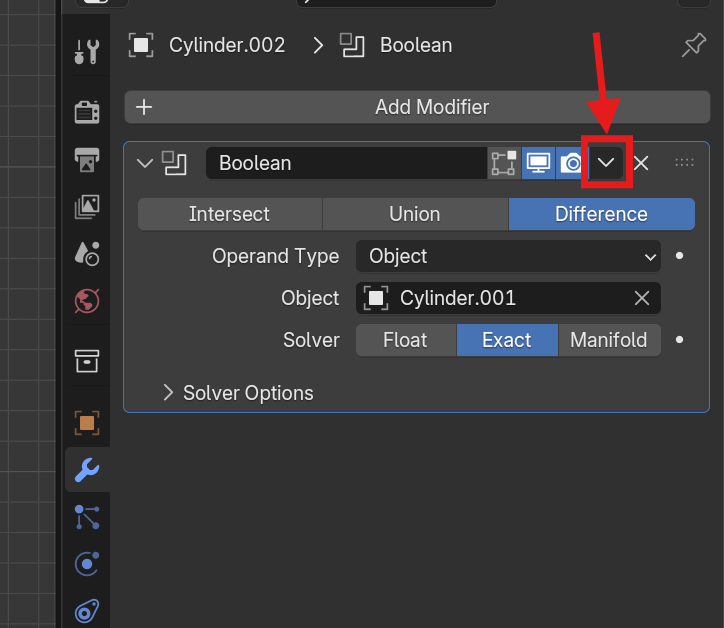Toggle pin on the properties editor
This screenshot has height=628, width=724.
click(x=694, y=45)
